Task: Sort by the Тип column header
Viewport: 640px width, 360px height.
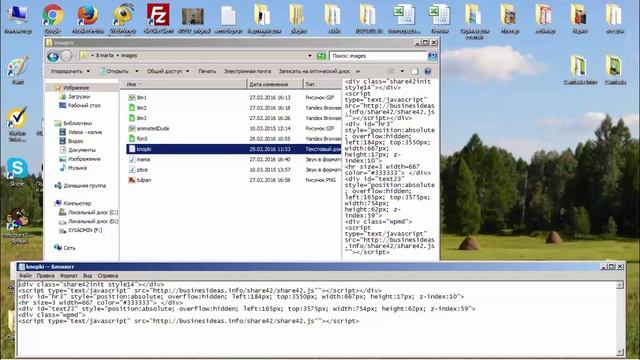Action: 322,84
